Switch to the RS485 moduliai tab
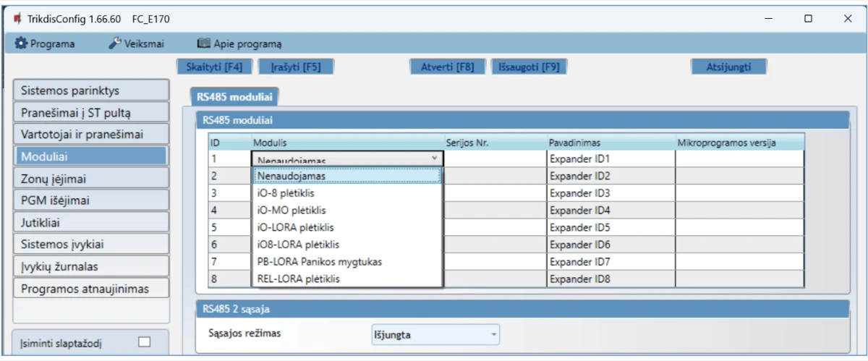Image resolution: width=868 pixels, height=361 pixels. coord(234,96)
